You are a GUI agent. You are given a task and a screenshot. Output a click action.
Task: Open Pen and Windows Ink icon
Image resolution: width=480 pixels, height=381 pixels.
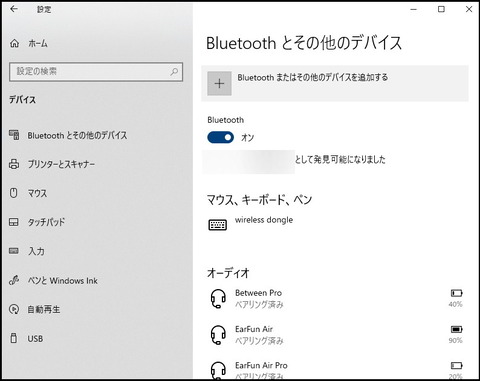click(x=14, y=280)
